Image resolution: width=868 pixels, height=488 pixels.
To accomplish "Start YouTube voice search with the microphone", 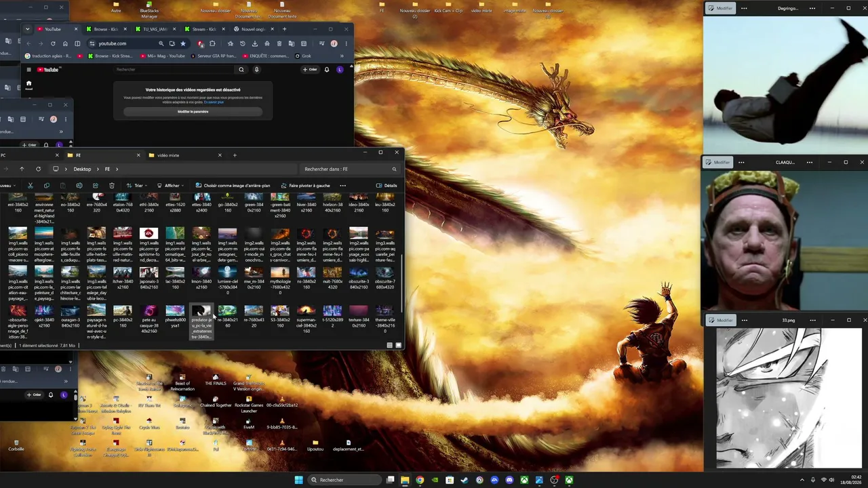I will (256, 69).
